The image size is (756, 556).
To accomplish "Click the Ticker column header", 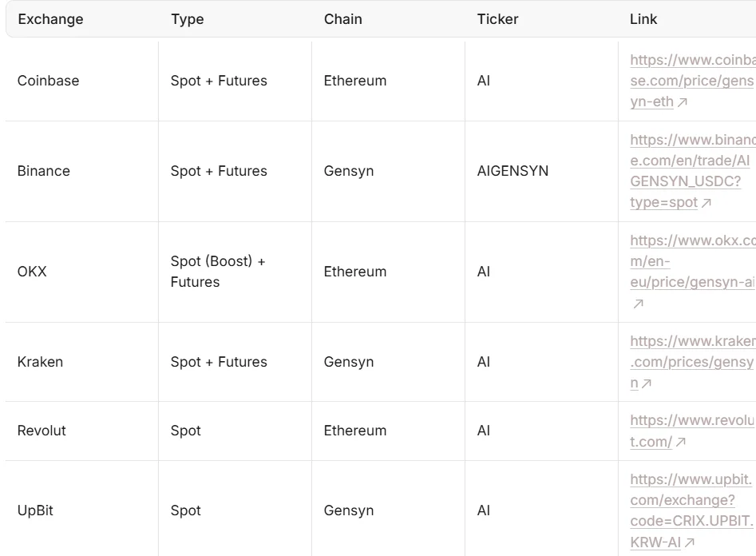I will (x=497, y=19).
